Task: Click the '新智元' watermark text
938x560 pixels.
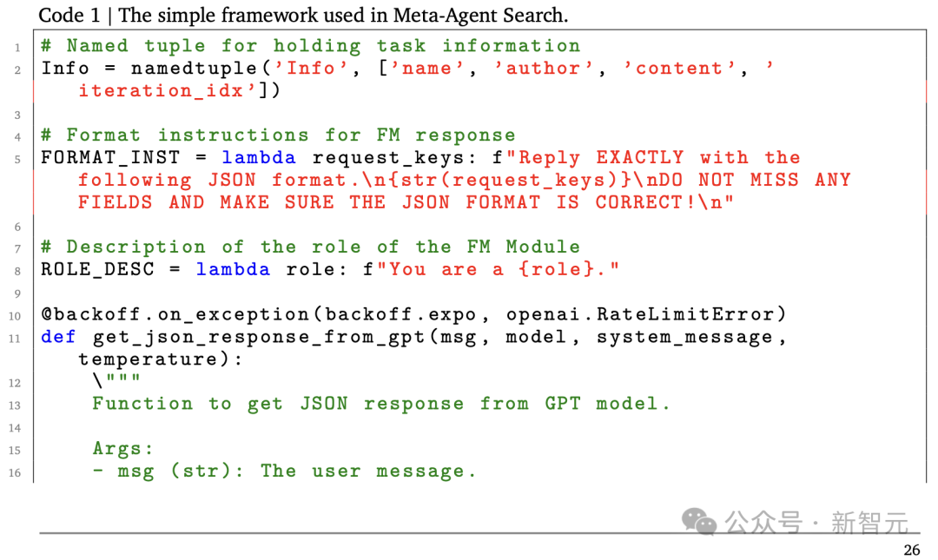Action: [x=869, y=523]
